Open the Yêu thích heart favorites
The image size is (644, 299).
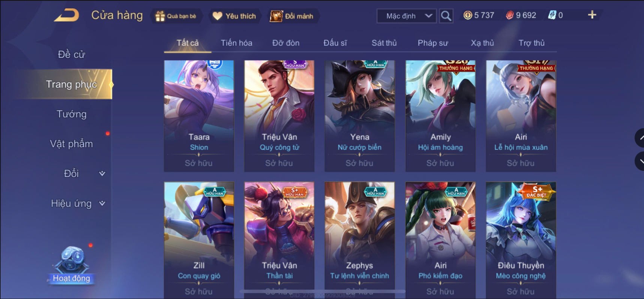tap(218, 16)
